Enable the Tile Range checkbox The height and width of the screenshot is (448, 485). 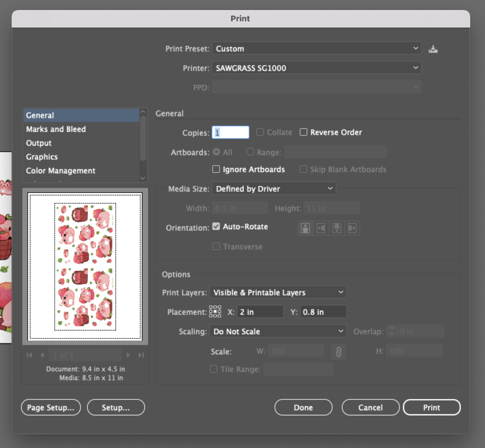pyautogui.click(x=214, y=369)
